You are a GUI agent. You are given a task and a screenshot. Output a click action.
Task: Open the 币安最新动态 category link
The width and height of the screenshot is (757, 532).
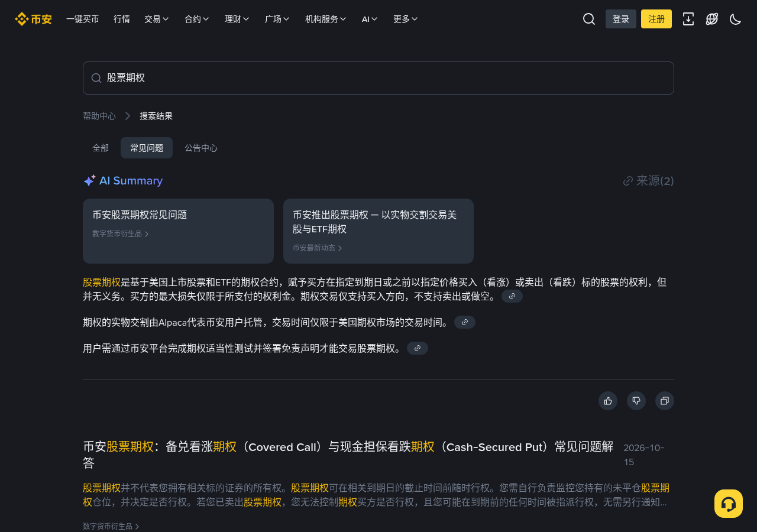pos(318,248)
